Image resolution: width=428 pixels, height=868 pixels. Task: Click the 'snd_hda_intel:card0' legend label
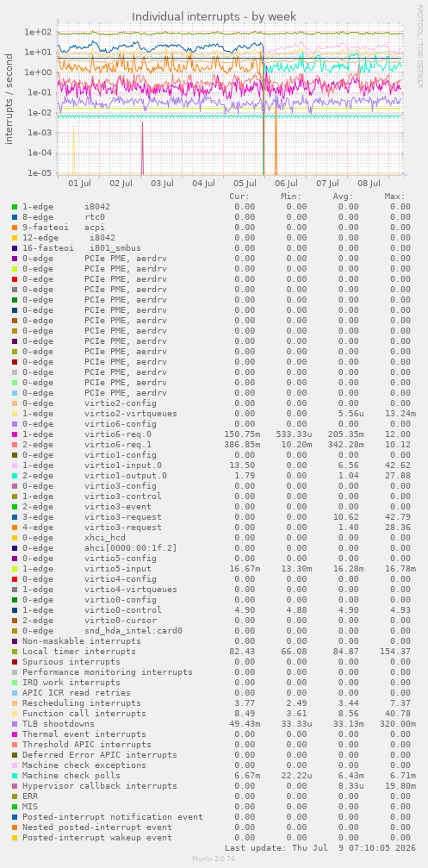pyautogui.click(x=133, y=630)
